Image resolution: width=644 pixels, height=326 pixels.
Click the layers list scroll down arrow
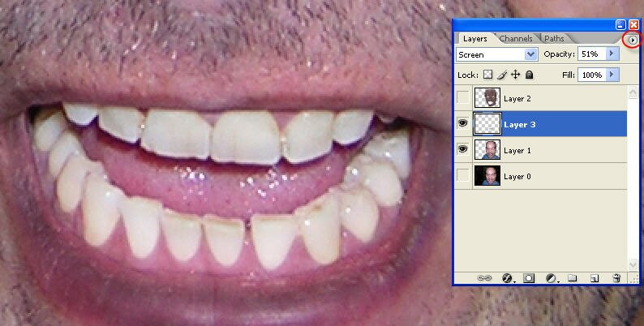[x=633, y=264]
